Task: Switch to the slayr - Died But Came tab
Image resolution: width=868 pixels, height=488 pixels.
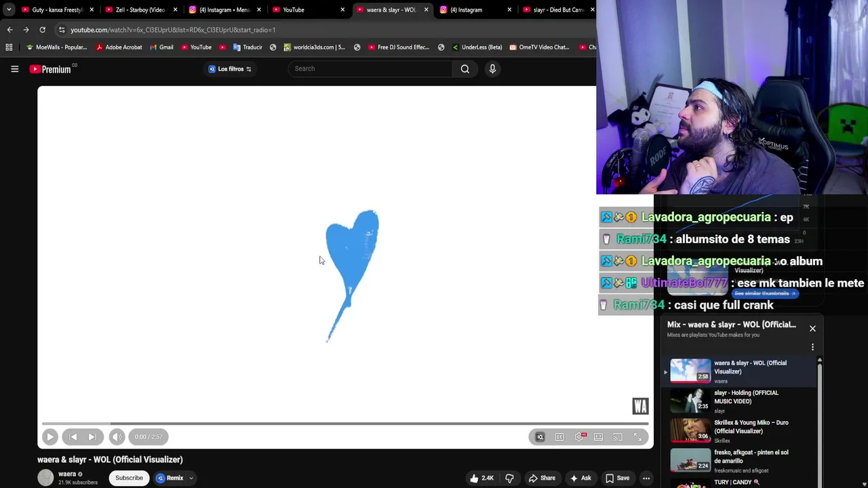Action: click(557, 9)
